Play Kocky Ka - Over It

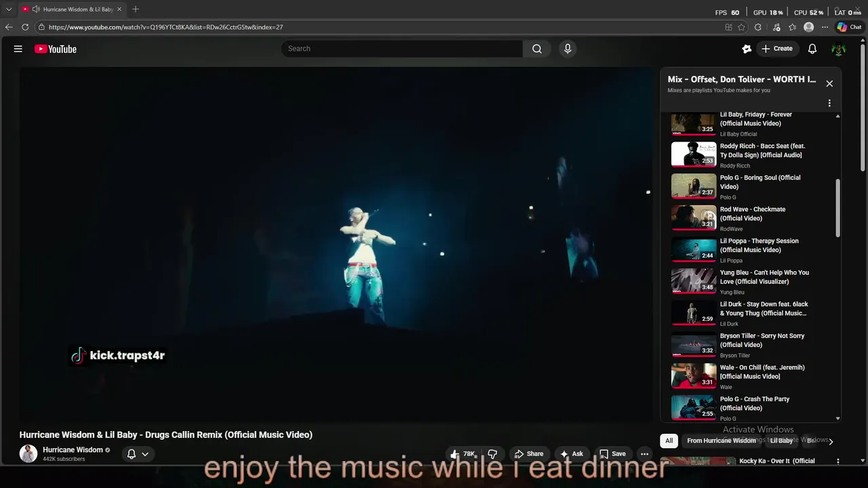tap(777, 461)
